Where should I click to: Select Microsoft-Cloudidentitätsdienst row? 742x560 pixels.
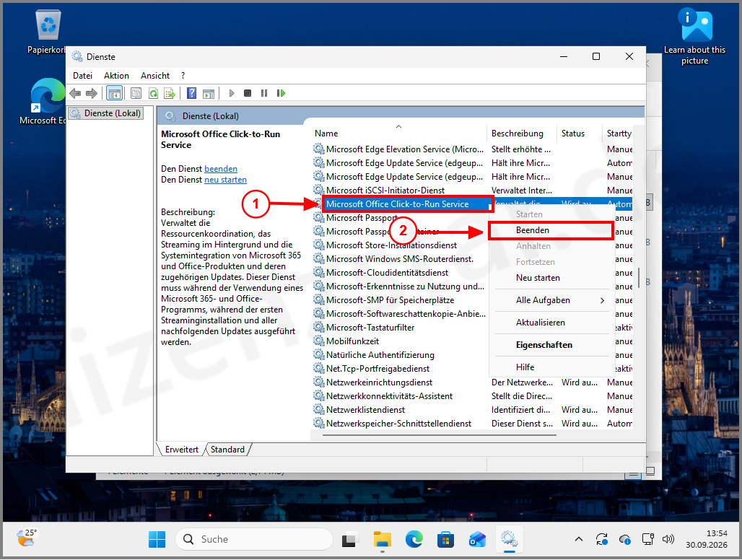pyautogui.click(x=401, y=273)
